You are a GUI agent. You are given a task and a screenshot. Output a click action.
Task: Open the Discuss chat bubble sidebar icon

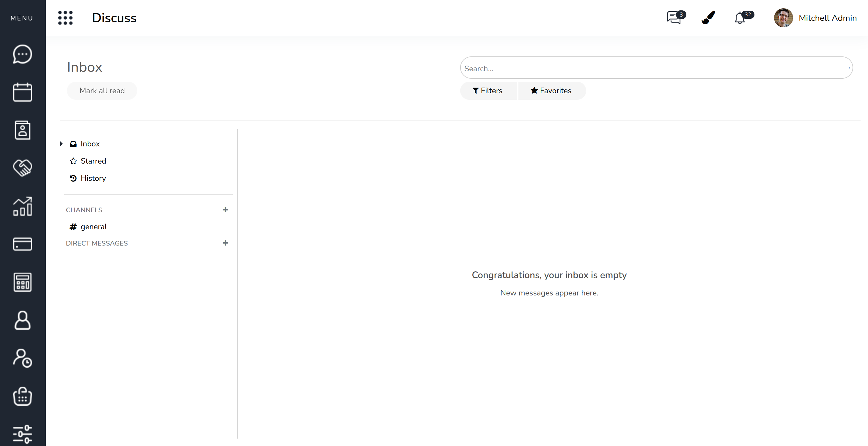(x=23, y=54)
